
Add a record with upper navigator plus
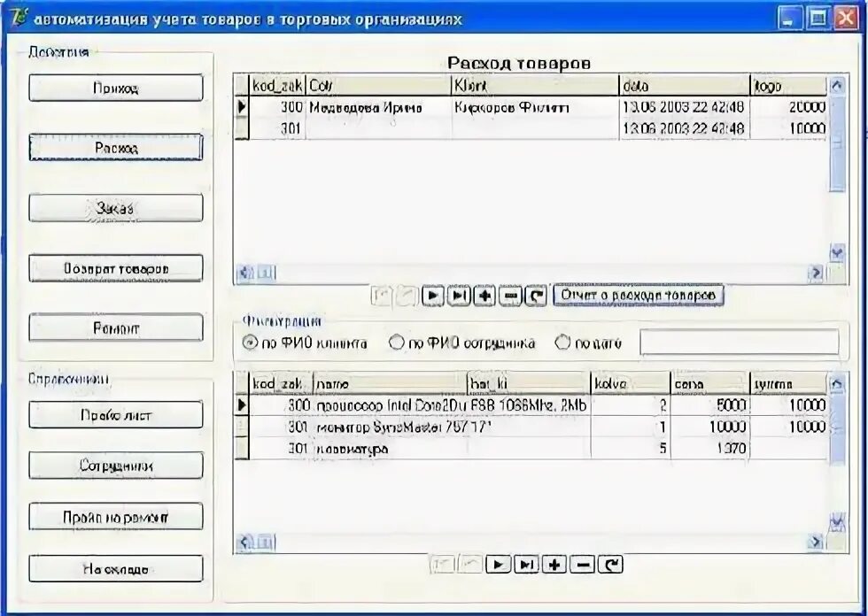[x=484, y=296]
